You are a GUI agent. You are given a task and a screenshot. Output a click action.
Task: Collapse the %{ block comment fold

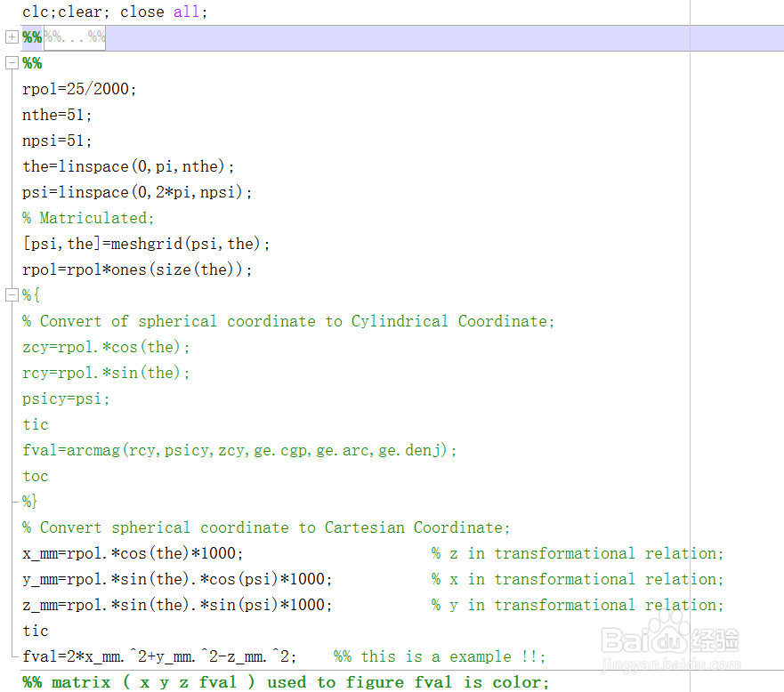pyautogui.click(x=12, y=294)
